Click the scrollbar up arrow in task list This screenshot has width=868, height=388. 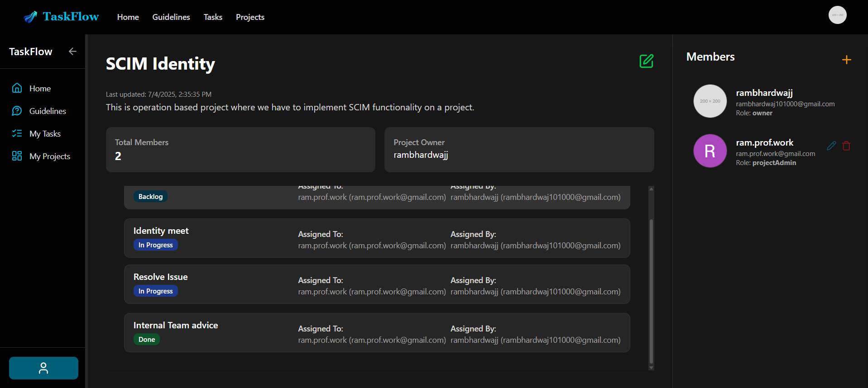pyautogui.click(x=651, y=189)
